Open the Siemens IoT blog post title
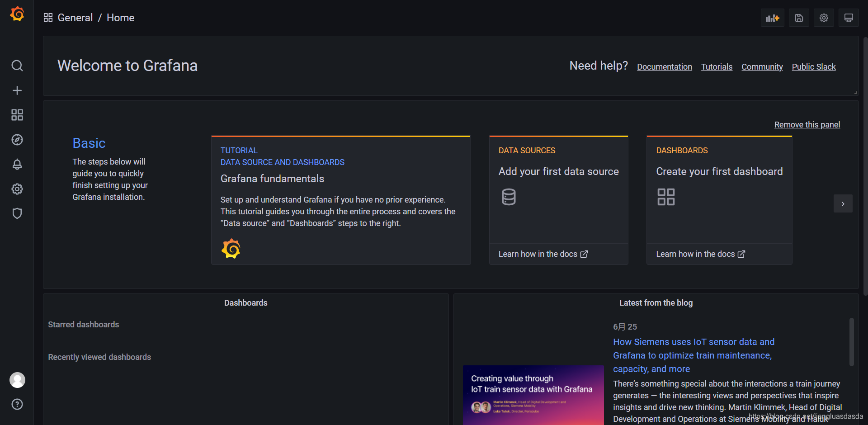Viewport: 868px width, 425px height. 693,355
